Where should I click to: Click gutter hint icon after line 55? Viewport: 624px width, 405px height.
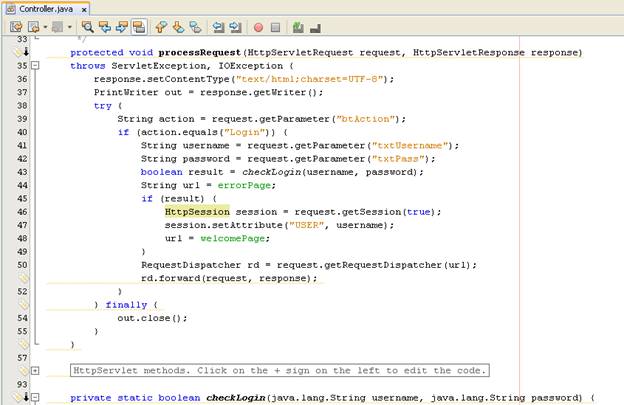point(23,344)
